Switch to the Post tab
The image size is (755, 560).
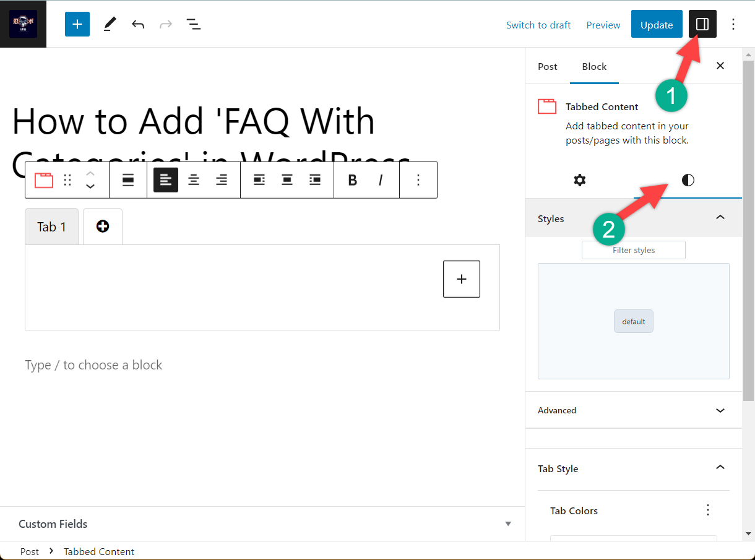click(x=548, y=66)
